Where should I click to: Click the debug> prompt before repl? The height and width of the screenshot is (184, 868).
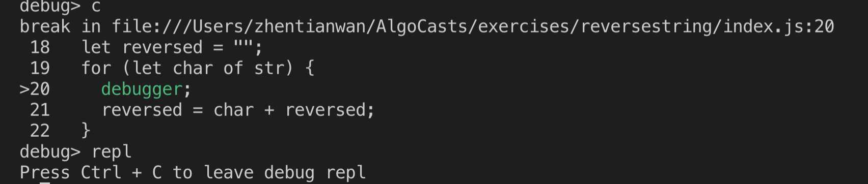pos(50,152)
